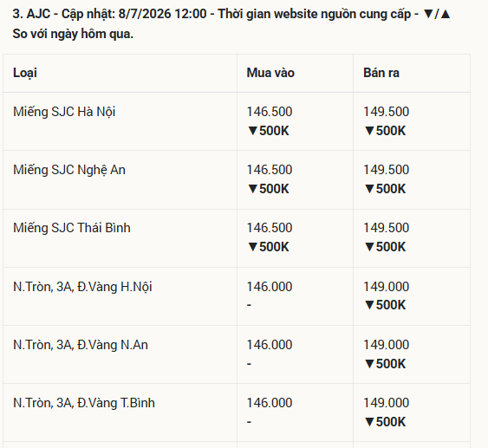
Task: Click the Loại column header
Action: tap(25, 73)
